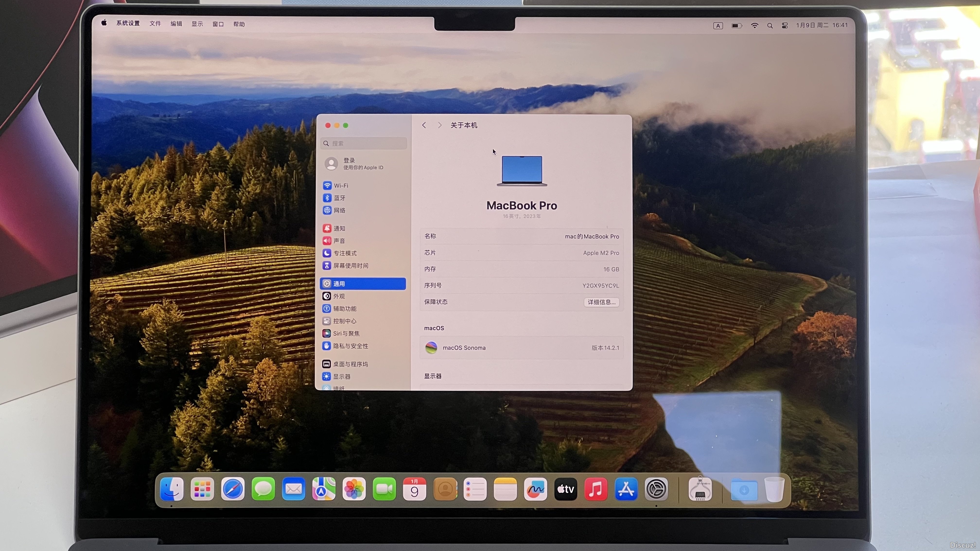Click memory value 16 GB

click(611, 270)
